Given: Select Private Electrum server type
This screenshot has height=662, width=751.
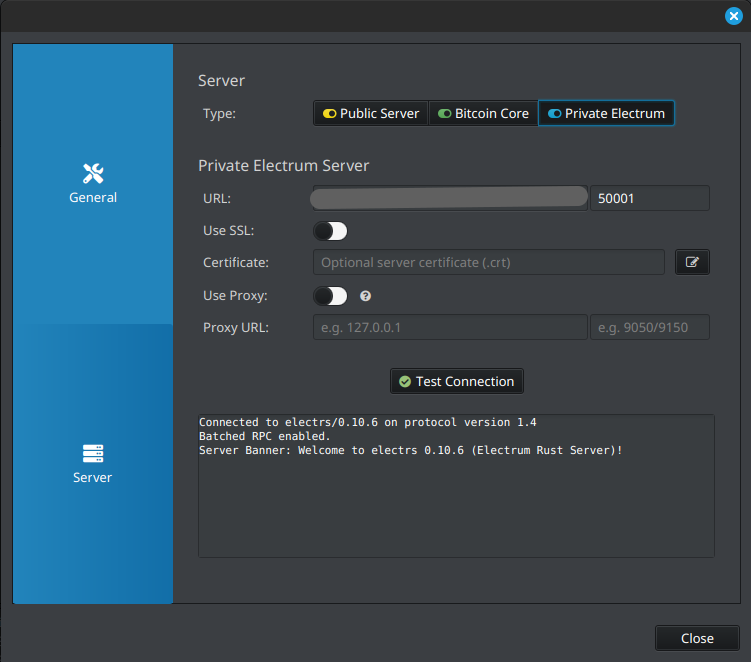Looking at the screenshot, I should [x=606, y=114].
